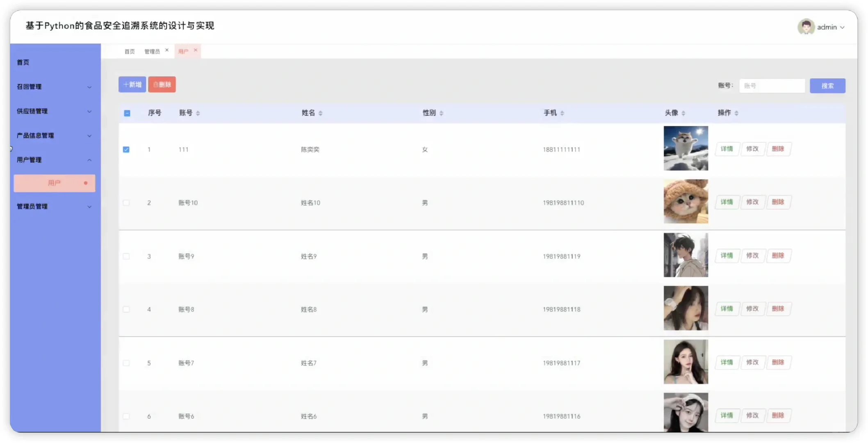Sort by 头像 column arrows

click(x=683, y=113)
